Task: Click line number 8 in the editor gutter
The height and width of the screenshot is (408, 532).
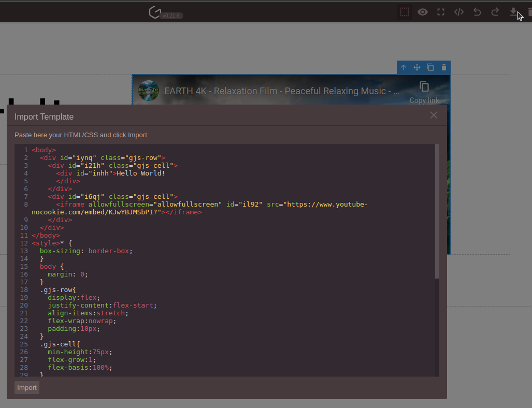Action: pos(25,204)
